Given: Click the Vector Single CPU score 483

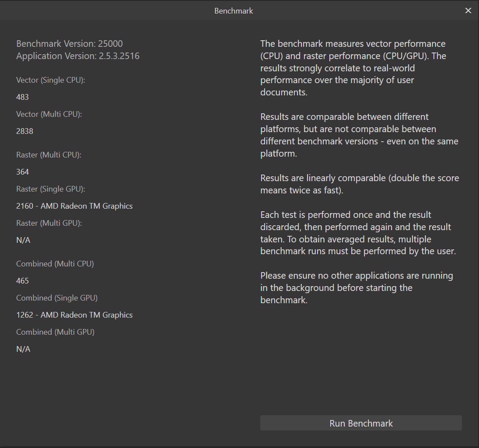Looking at the screenshot, I should point(22,97).
